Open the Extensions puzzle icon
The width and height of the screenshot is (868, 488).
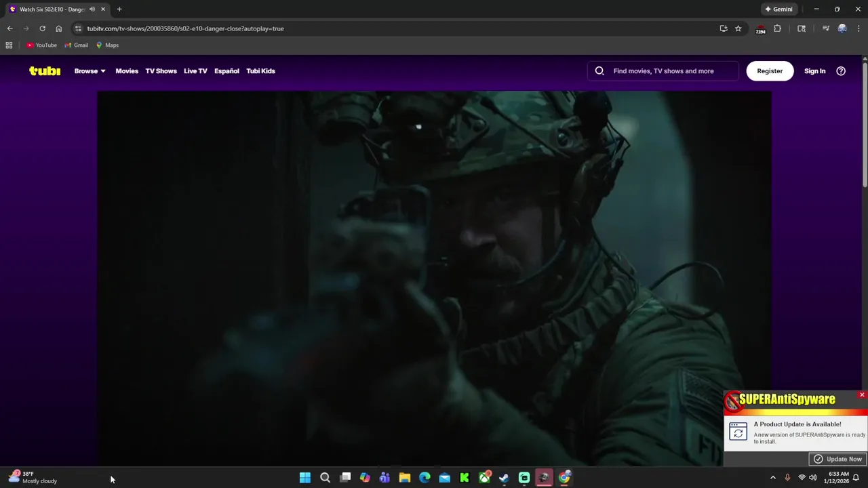[778, 28]
